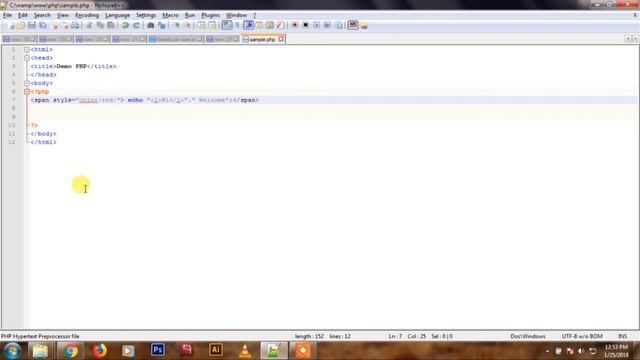Stop macro recording with the black square
This screenshot has width=640, height=360.
click(x=305, y=26)
